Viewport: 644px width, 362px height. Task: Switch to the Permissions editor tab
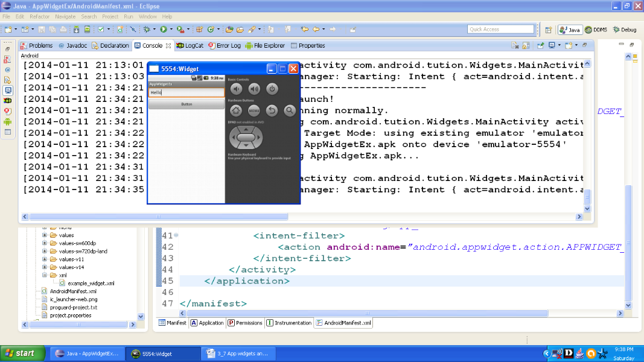tap(245, 323)
